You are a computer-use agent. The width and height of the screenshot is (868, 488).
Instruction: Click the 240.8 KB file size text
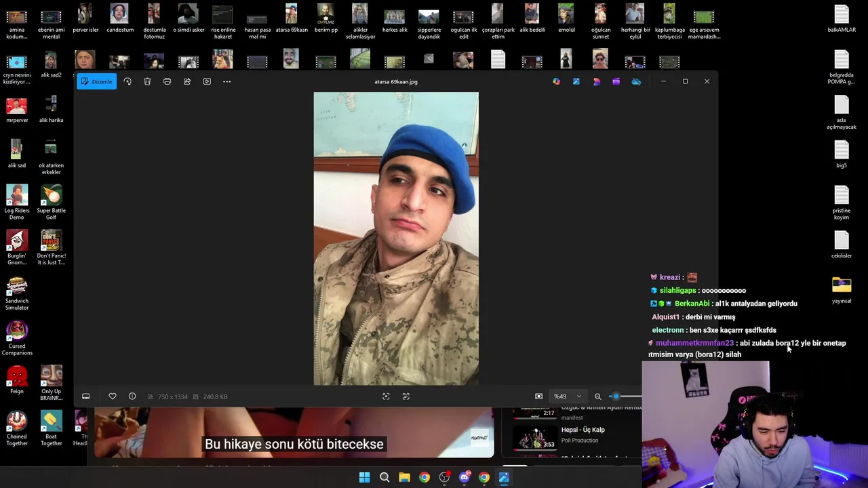coord(215,396)
